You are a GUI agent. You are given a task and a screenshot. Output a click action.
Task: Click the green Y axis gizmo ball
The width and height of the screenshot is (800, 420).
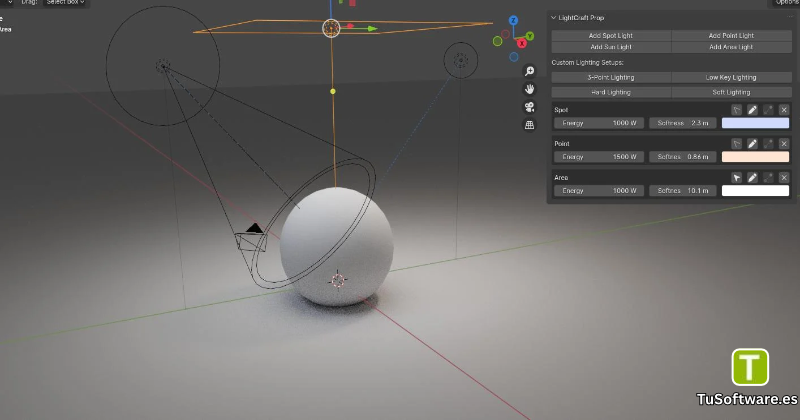pyautogui.click(x=530, y=36)
